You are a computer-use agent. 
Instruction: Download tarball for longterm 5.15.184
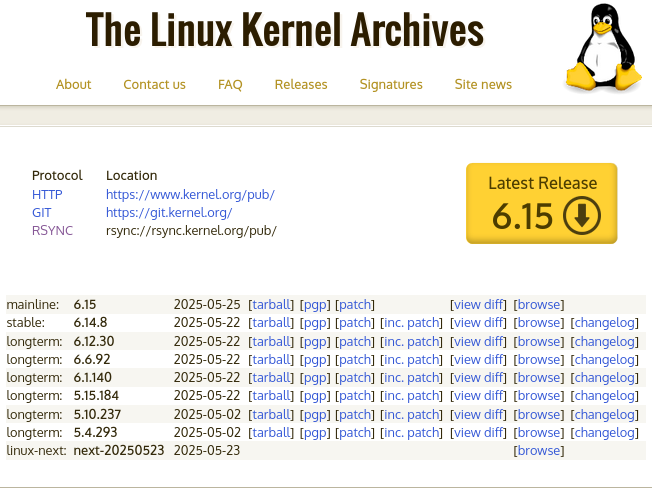point(271,395)
